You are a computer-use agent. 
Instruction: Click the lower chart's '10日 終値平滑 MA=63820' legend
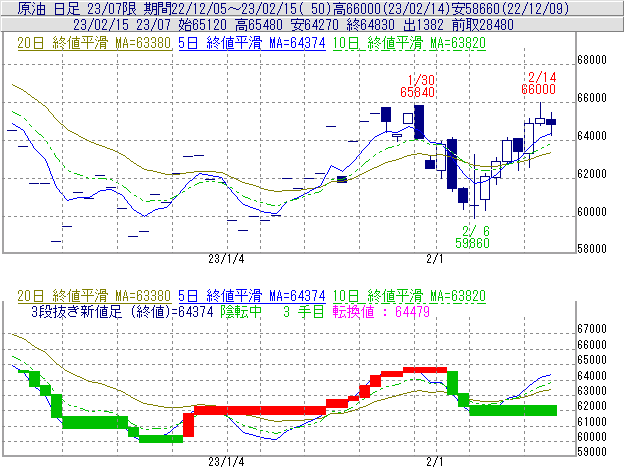pos(409,296)
